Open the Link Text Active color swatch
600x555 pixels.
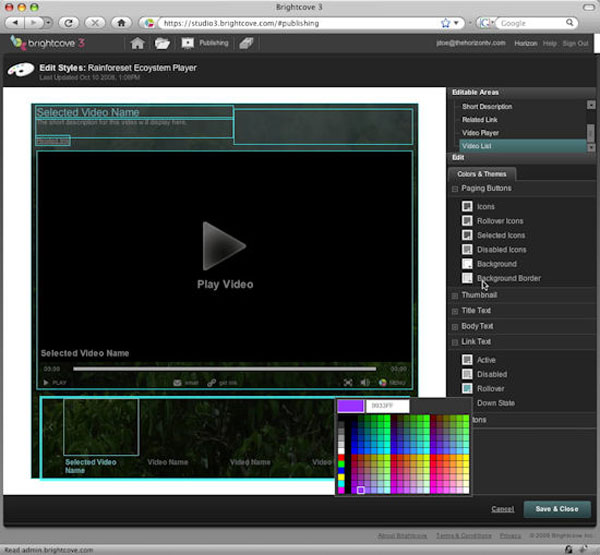pyautogui.click(x=467, y=360)
